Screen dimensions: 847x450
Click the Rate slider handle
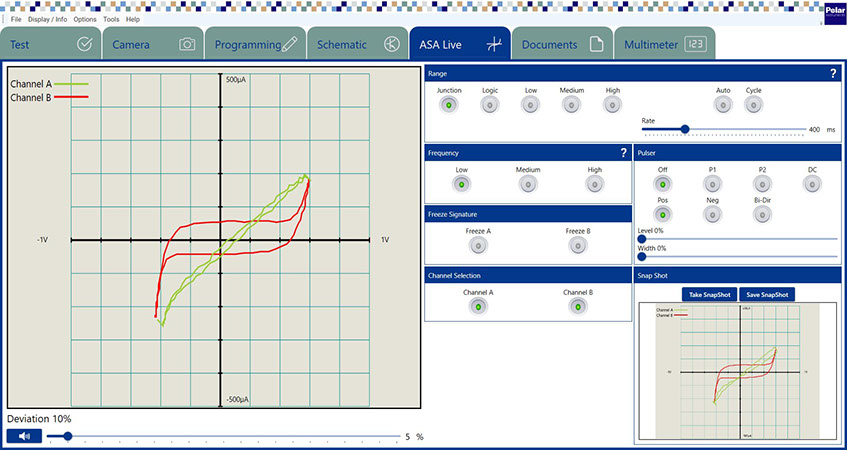[x=685, y=129]
